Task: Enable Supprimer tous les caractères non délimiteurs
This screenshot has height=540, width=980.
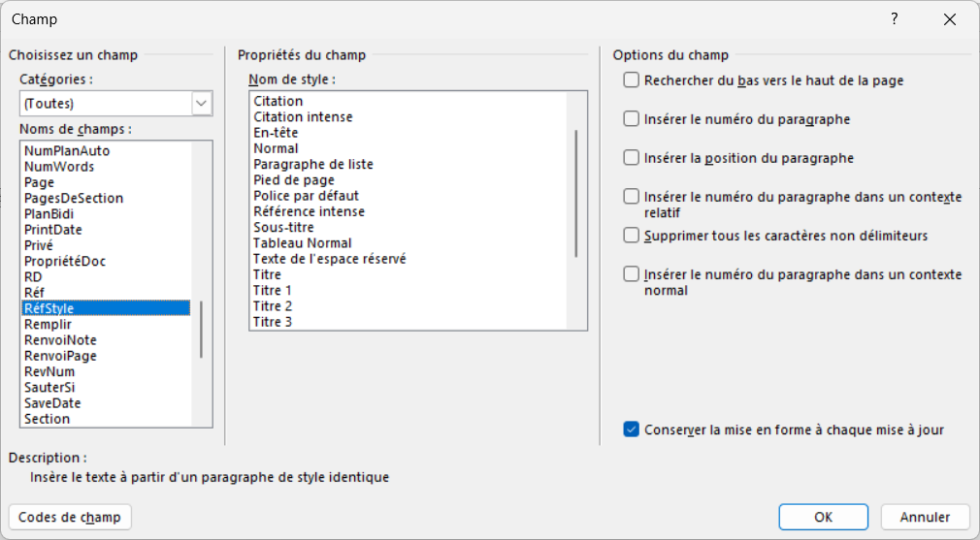Action: click(x=632, y=236)
